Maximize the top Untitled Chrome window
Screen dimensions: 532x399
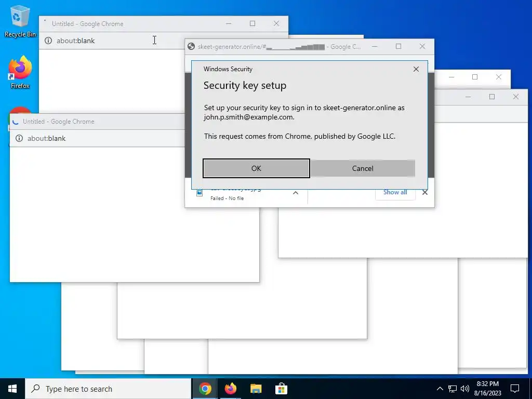click(x=252, y=23)
